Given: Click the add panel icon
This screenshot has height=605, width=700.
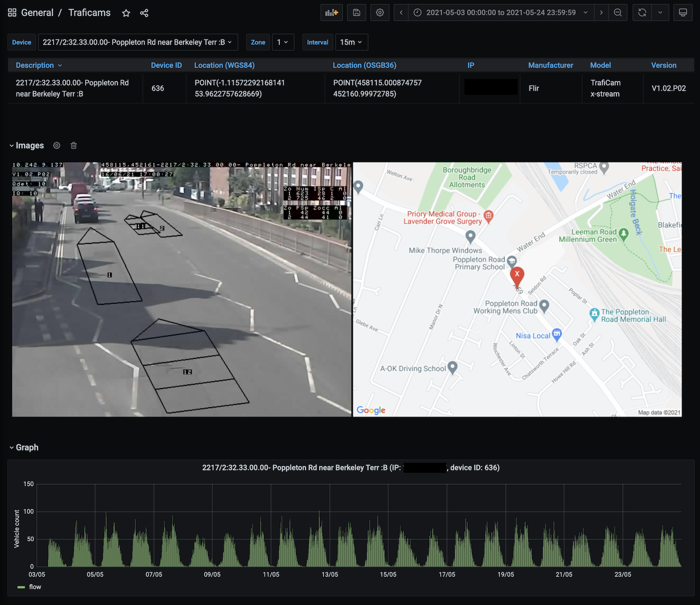Looking at the screenshot, I should coord(331,13).
